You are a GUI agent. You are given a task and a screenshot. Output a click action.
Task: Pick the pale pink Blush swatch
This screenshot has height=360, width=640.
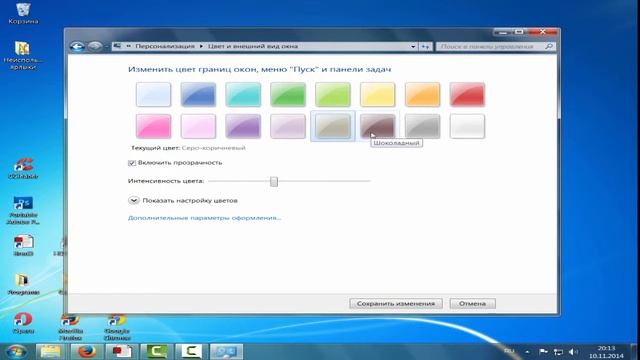198,126
